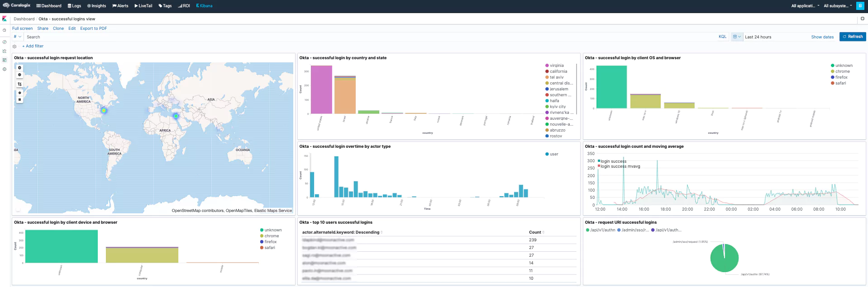Click Dashboard in the breadcrumb
Screen dimensions: 868x287
coord(24,19)
